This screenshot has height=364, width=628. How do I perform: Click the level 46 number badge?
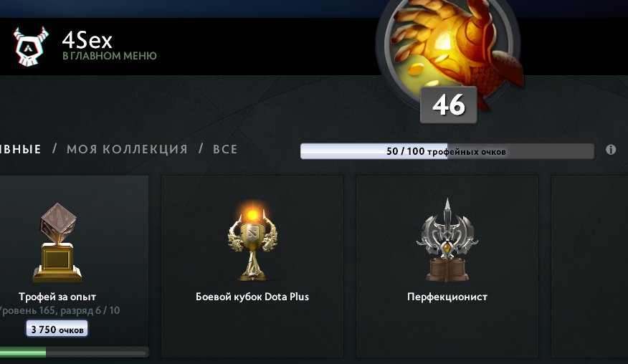tap(449, 105)
